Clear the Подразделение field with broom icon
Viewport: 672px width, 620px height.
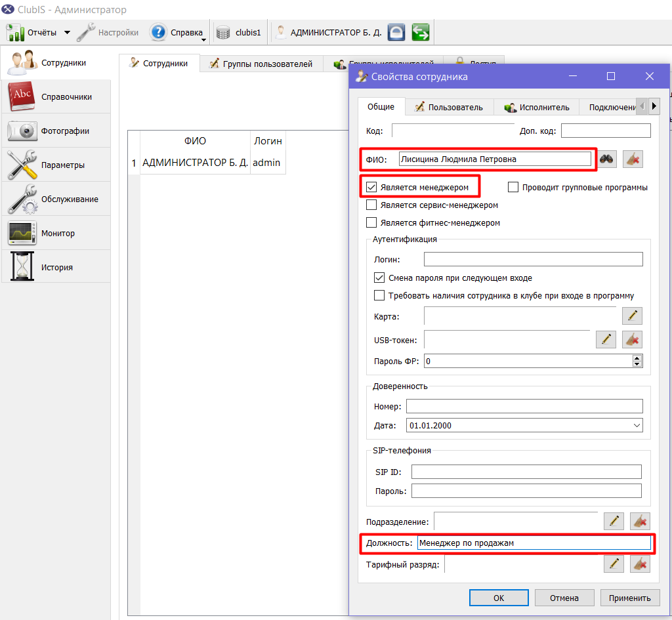[x=640, y=522]
